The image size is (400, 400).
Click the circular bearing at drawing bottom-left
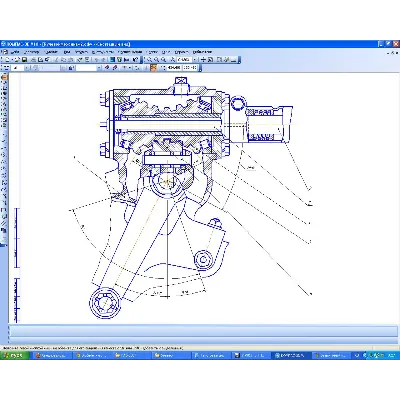tap(104, 303)
